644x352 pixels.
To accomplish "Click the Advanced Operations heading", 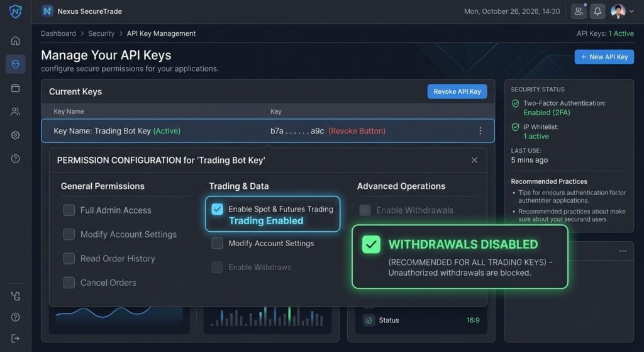I will coord(401,186).
